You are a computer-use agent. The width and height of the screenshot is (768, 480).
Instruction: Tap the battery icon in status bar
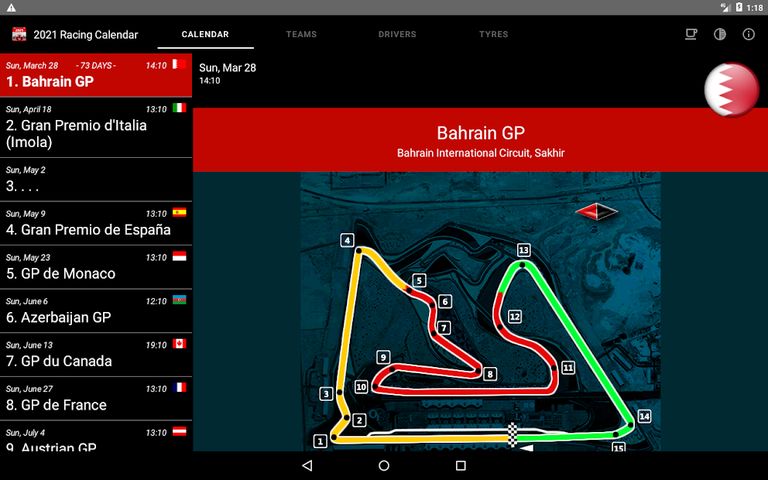tap(739, 7)
